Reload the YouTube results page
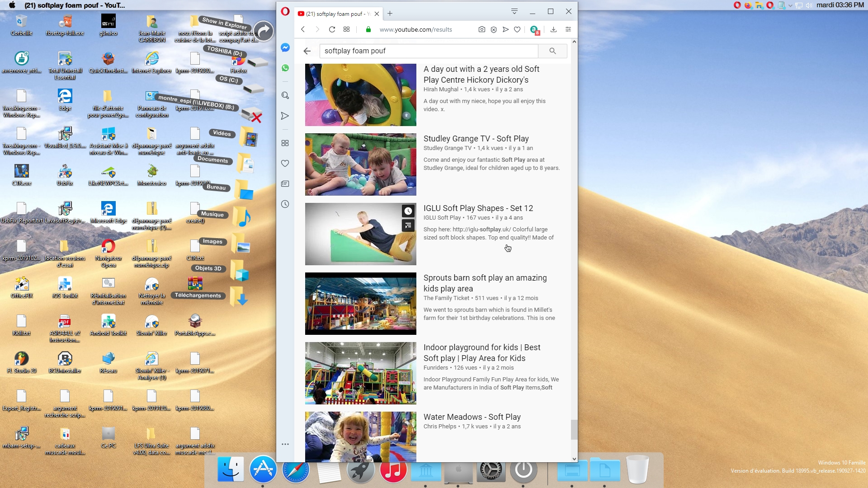Viewport: 868px width, 488px height. [x=332, y=29]
